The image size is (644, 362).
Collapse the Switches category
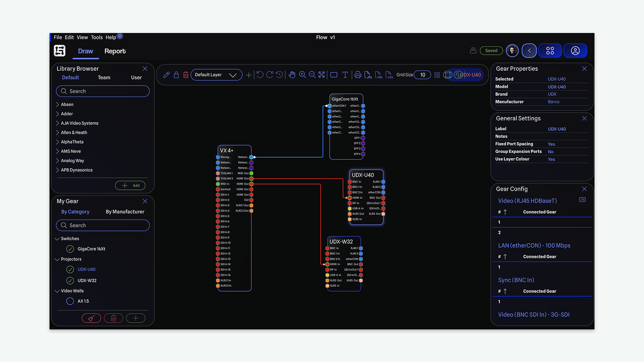57,239
